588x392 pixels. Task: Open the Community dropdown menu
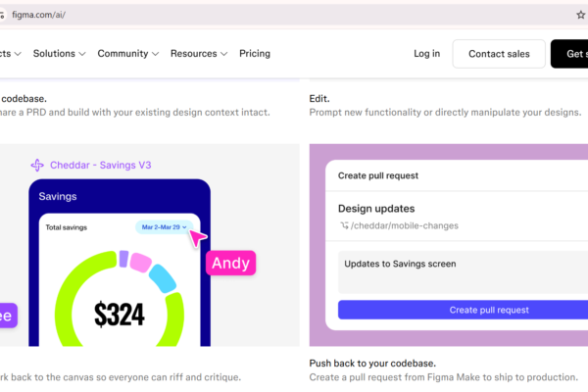click(x=127, y=54)
